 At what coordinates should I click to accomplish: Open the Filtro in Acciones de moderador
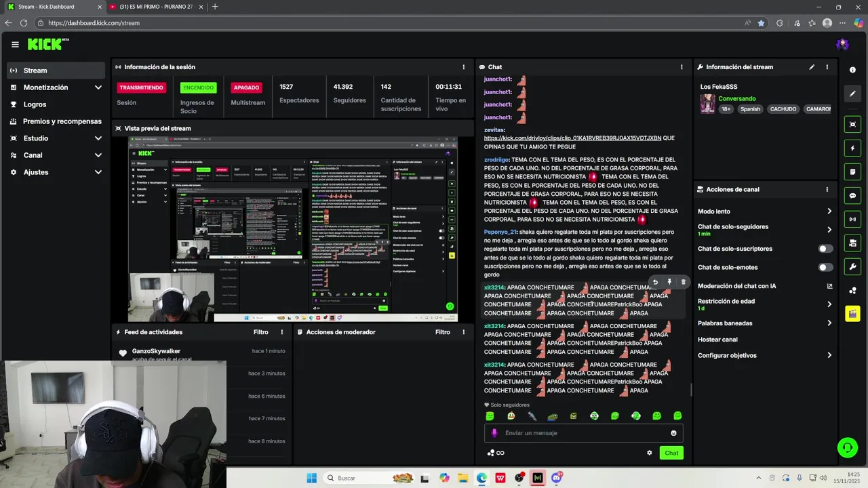443,332
